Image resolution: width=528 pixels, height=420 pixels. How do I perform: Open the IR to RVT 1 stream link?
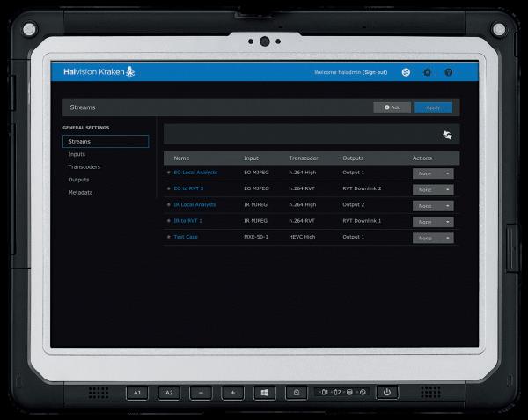(x=188, y=221)
